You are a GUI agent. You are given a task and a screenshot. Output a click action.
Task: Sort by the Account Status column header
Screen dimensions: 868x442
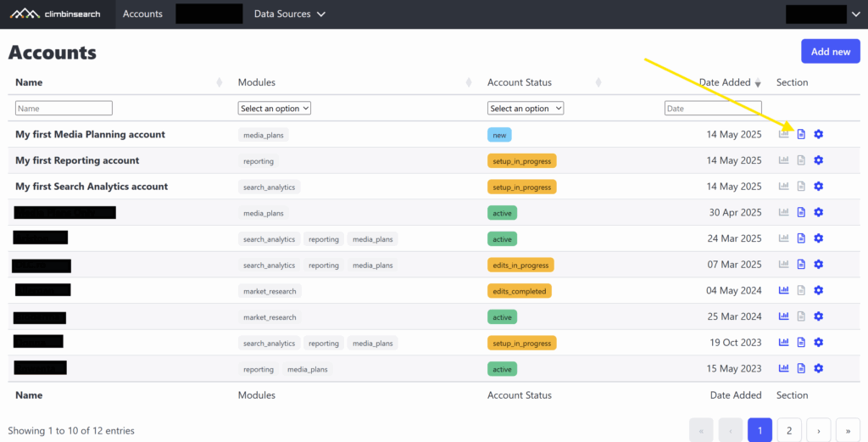pyautogui.click(x=519, y=83)
